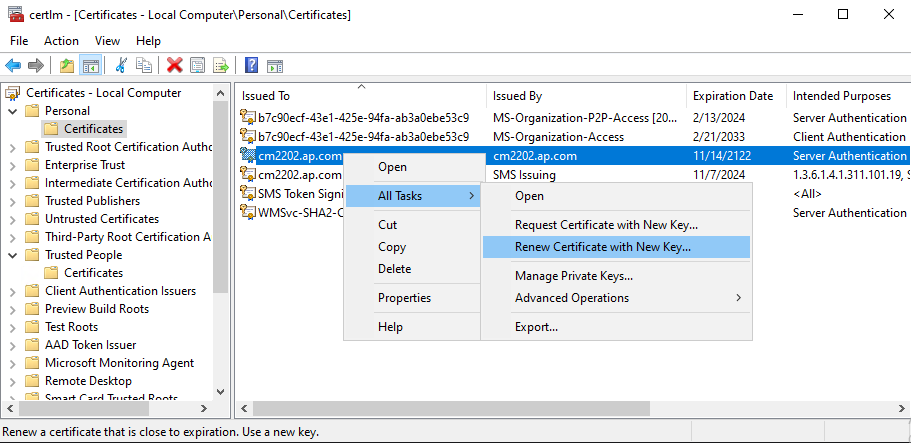Select Preview Build Roots tree item
The image size is (911, 443).
(96, 309)
